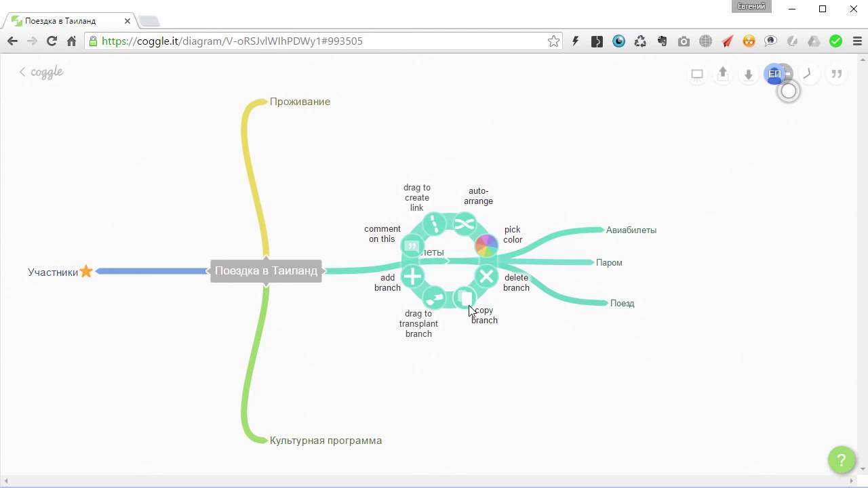Go back via the coggle logo link
This screenshot has width=868, height=488.
[41, 72]
